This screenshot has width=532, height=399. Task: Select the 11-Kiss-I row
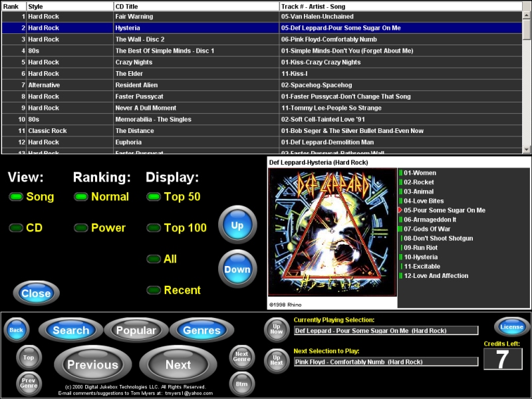(262, 74)
